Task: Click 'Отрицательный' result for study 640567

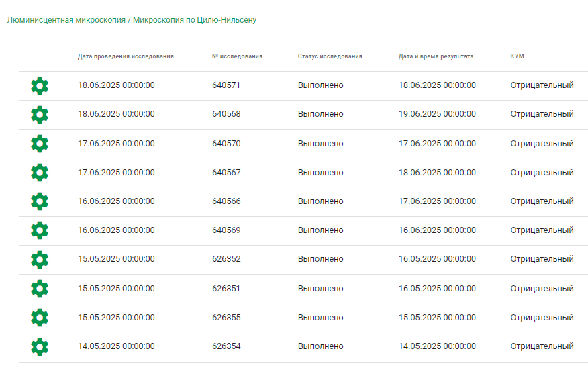Action: pyautogui.click(x=542, y=173)
